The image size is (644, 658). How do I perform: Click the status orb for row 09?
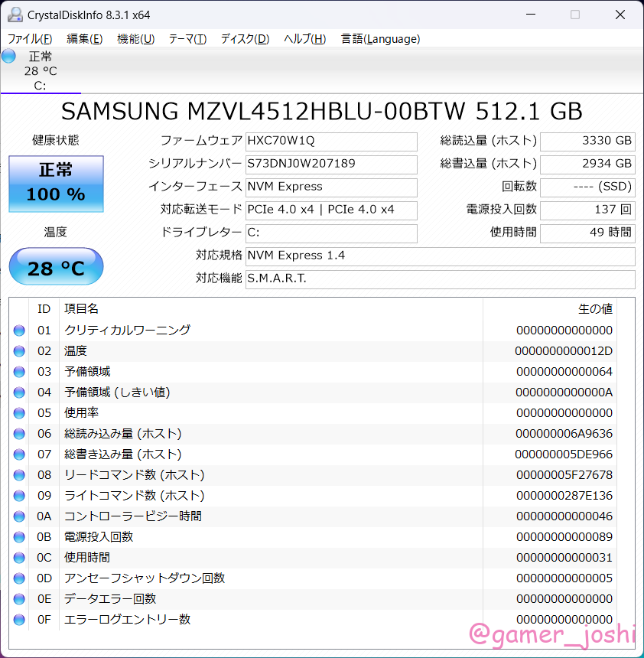19,496
